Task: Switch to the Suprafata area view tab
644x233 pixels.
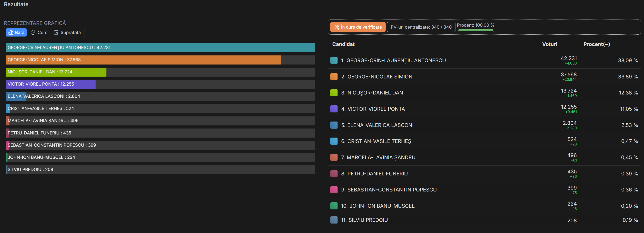Action: coord(67,32)
